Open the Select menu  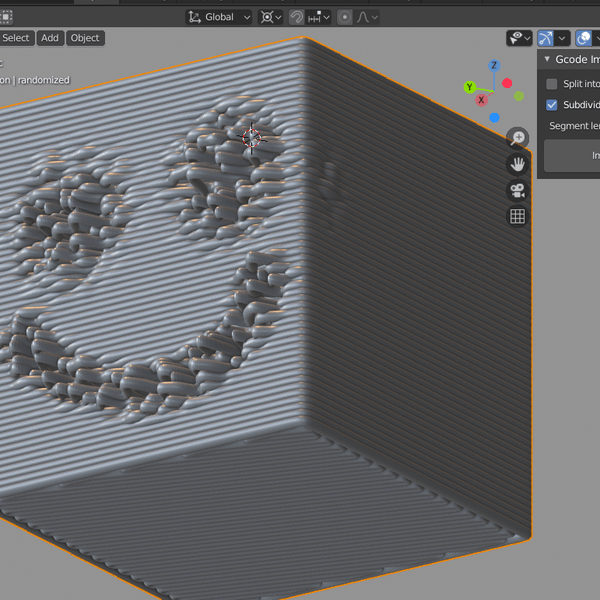click(16, 38)
